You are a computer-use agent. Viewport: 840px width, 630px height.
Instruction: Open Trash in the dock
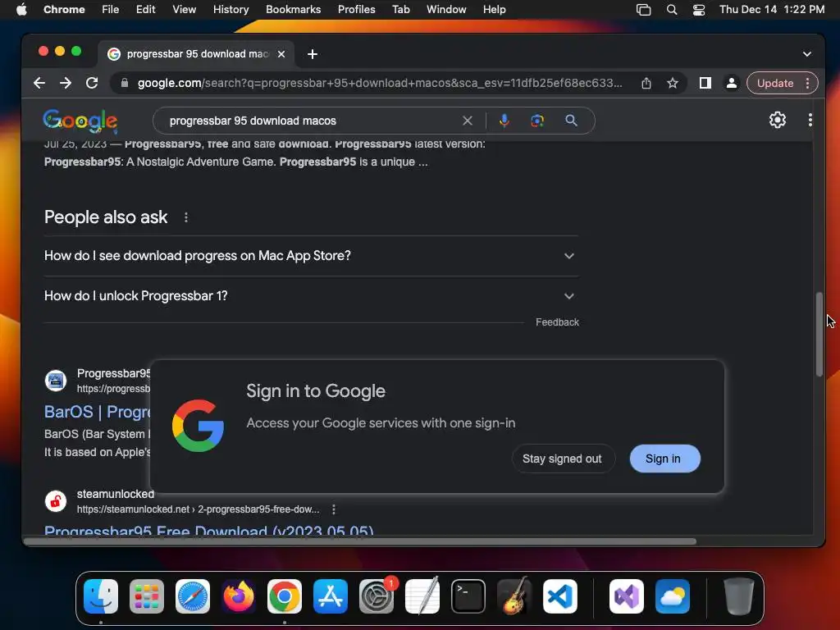click(739, 596)
